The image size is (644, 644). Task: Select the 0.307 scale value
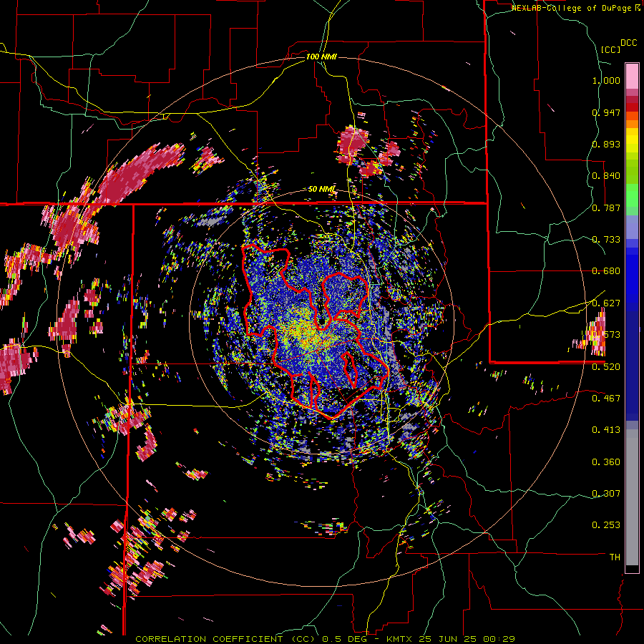pos(606,494)
